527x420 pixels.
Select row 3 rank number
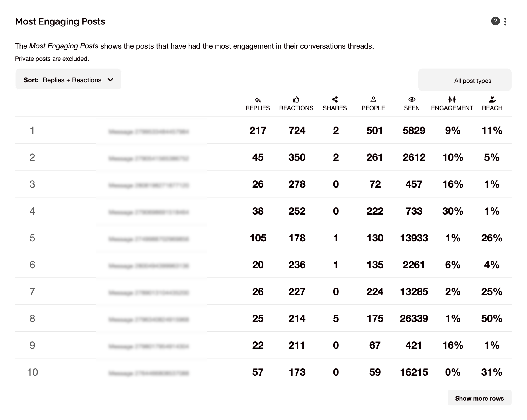tap(32, 184)
